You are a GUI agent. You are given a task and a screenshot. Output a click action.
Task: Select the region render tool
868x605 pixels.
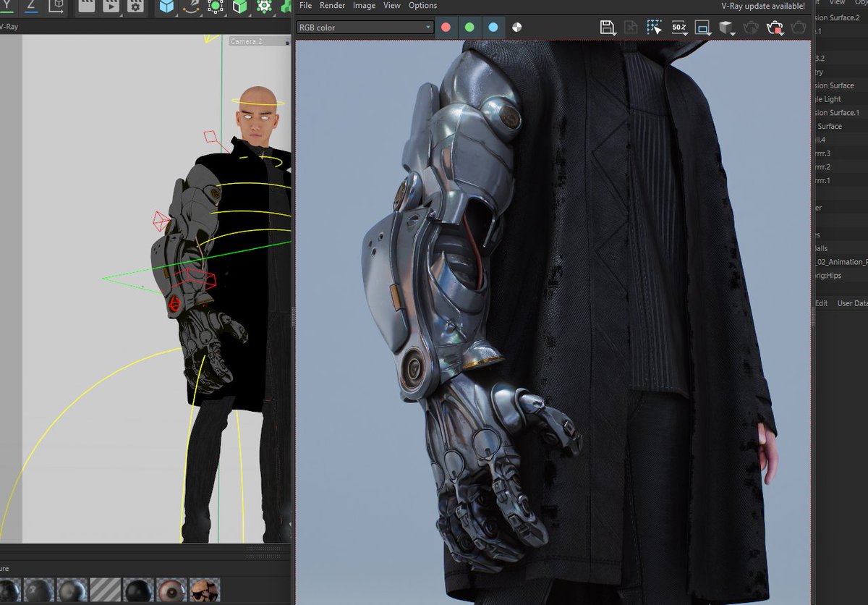(702, 27)
